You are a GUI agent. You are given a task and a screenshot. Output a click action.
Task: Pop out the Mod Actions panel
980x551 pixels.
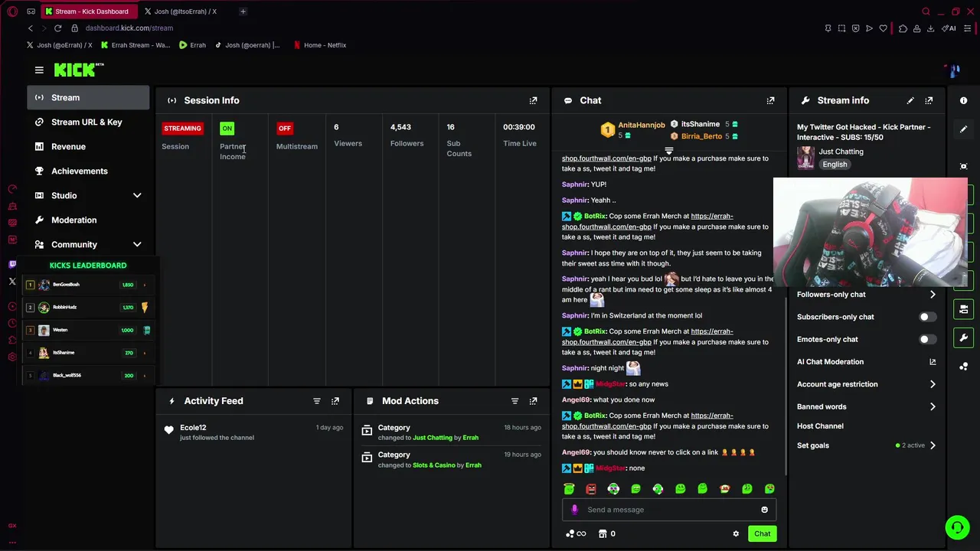tap(534, 401)
